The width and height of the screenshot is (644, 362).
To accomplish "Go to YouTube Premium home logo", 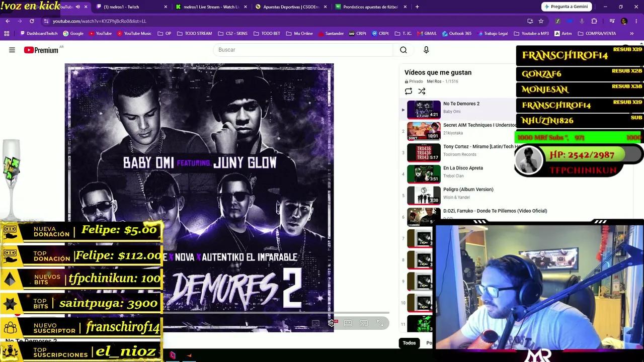I will pos(41,50).
